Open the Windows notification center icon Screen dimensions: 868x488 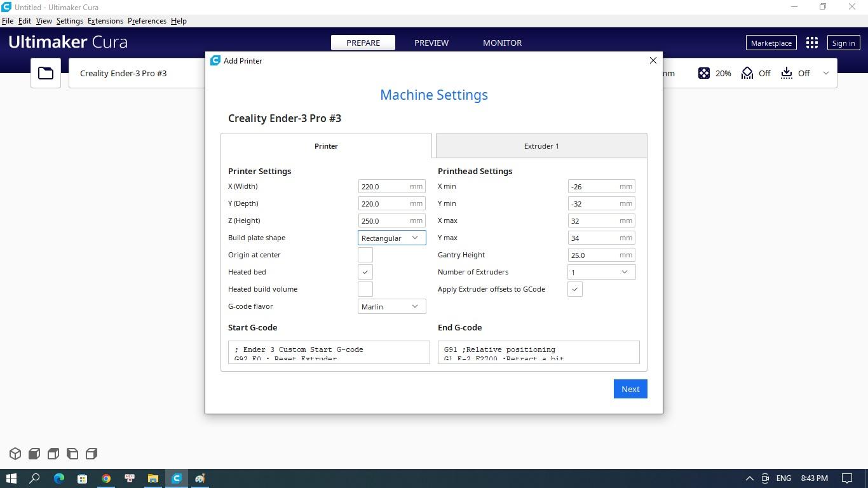pyautogui.click(x=847, y=478)
